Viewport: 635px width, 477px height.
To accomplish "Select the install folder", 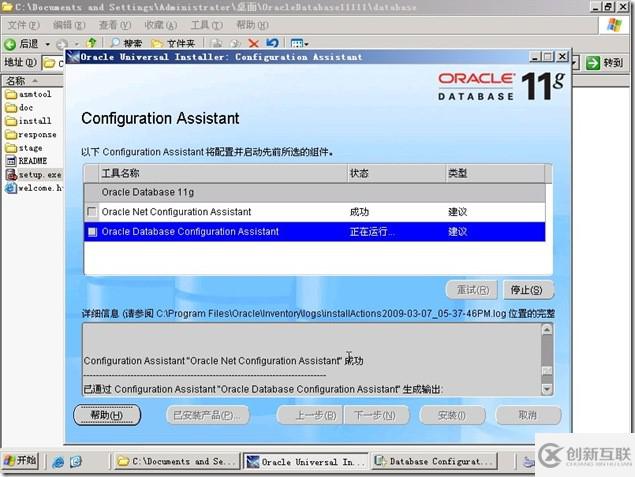I will coord(28,121).
